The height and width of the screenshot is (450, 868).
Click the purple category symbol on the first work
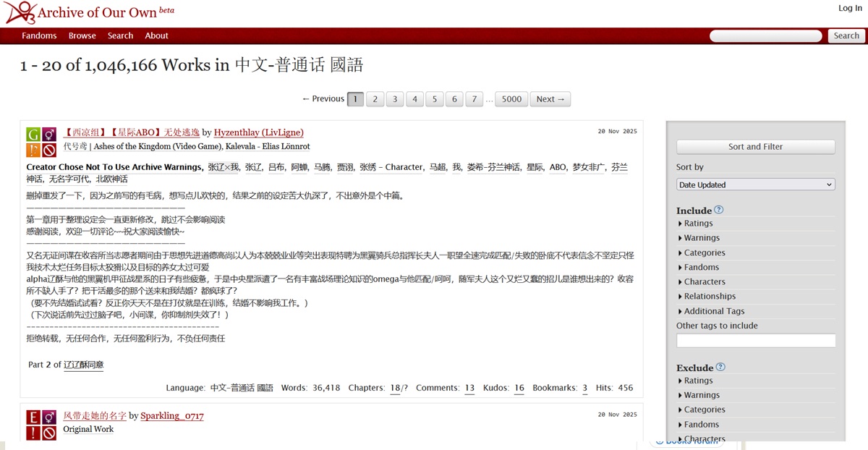pos(48,134)
